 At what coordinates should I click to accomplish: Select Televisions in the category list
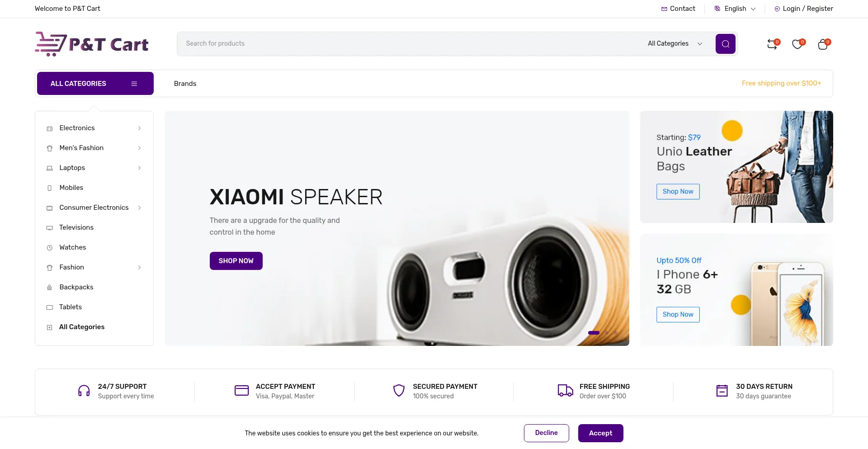click(x=76, y=227)
